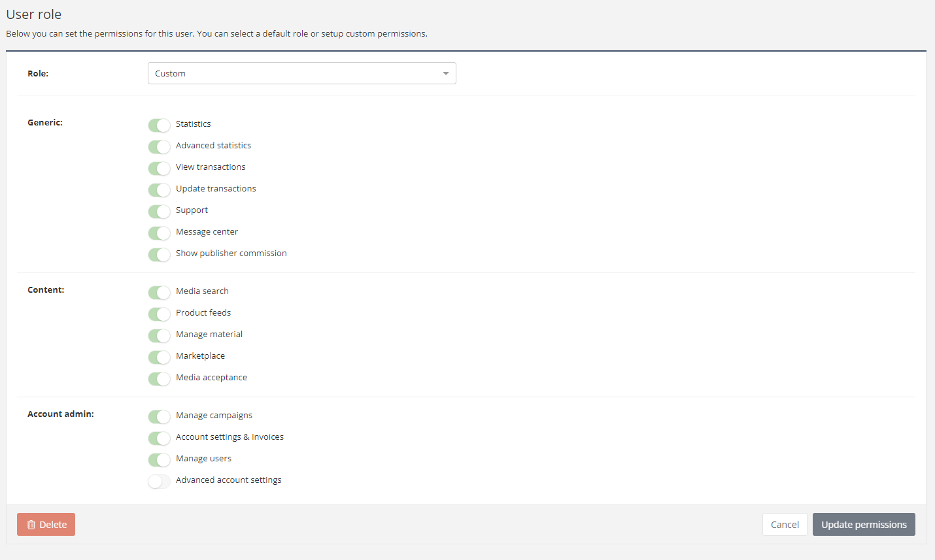935x560 pixels.
Task: Click the red Delete button
Action: (x=46, y=524)
